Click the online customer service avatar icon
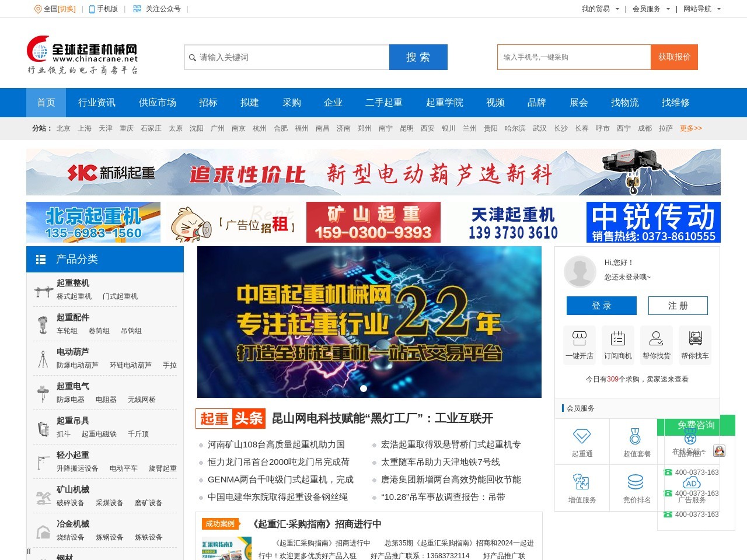 (x=719, y=451)
